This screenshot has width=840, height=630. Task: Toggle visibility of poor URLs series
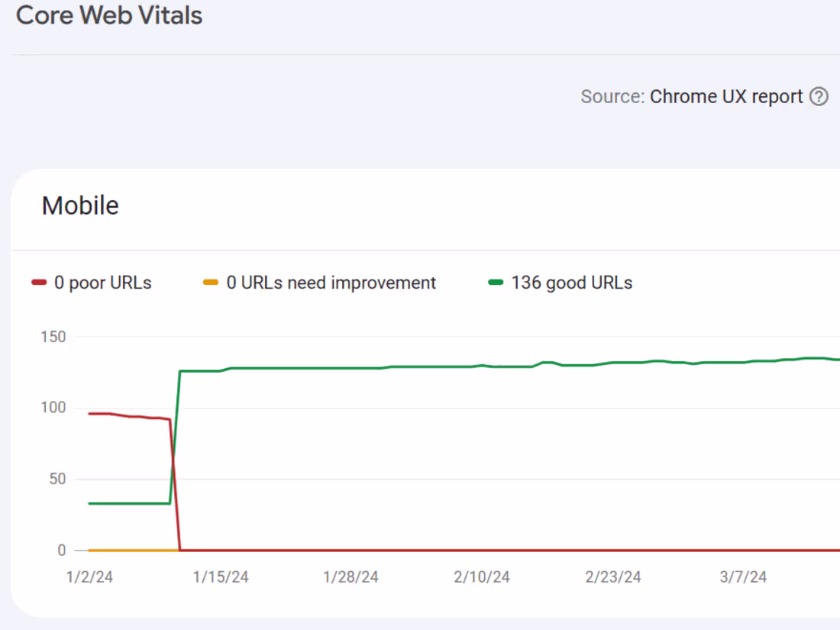tap(95, 283)
